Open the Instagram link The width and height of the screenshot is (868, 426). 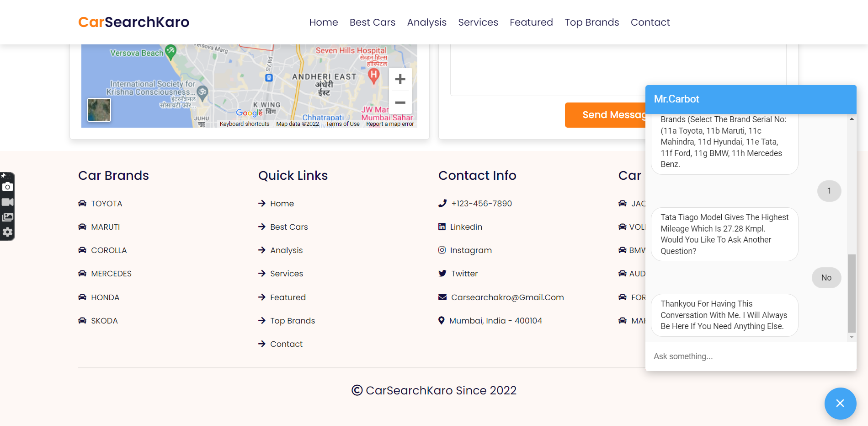pos(471,250)
